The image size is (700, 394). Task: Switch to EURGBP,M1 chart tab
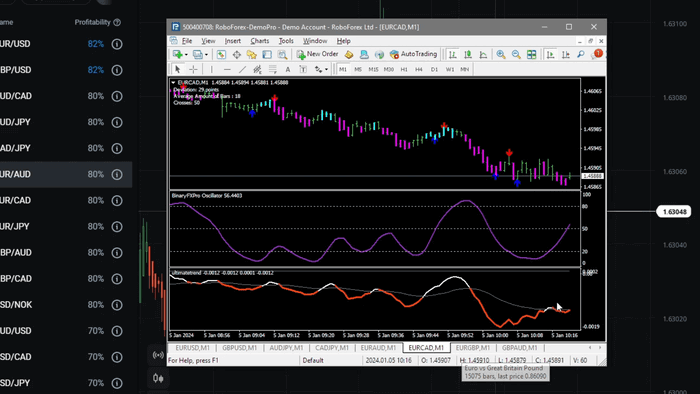pos(473,348)
